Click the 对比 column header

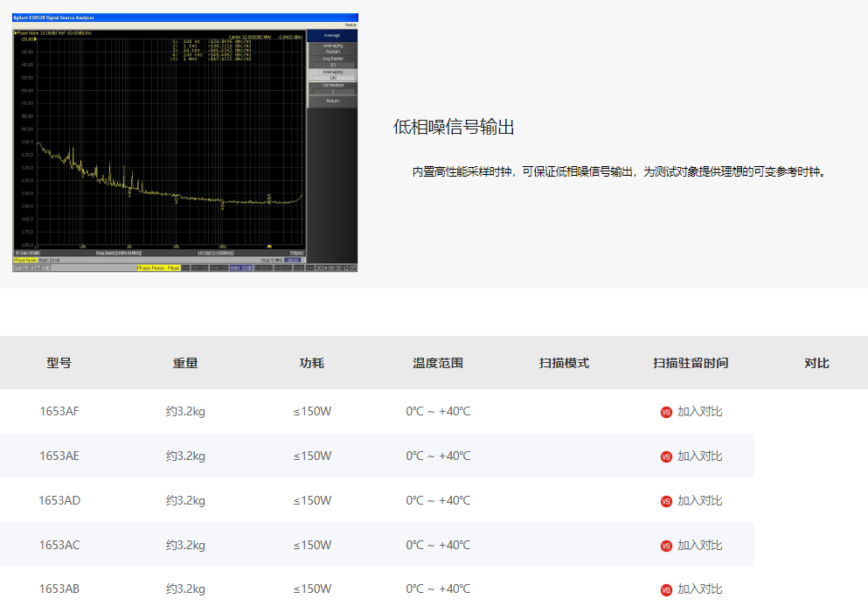point(816,363)
